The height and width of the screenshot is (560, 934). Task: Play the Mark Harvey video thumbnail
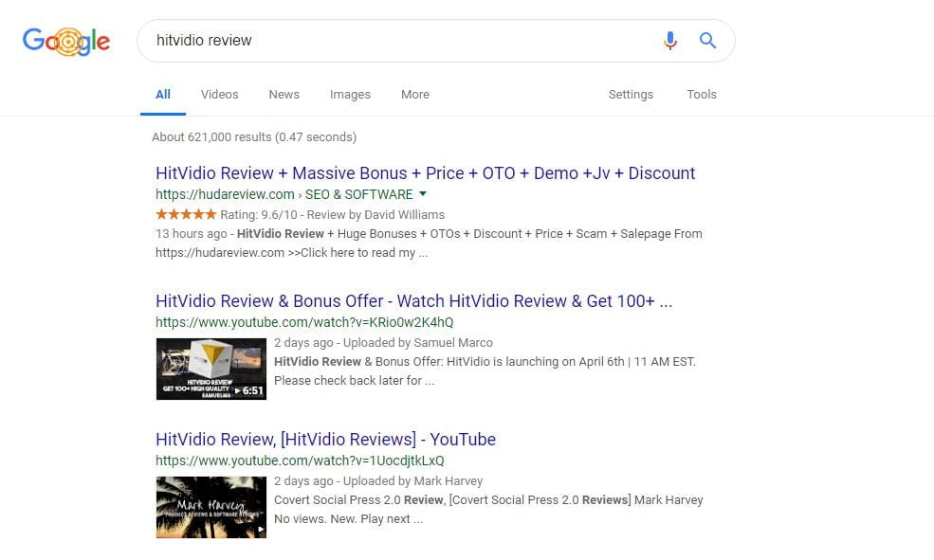pyautogui.click(x=211, y=507)
